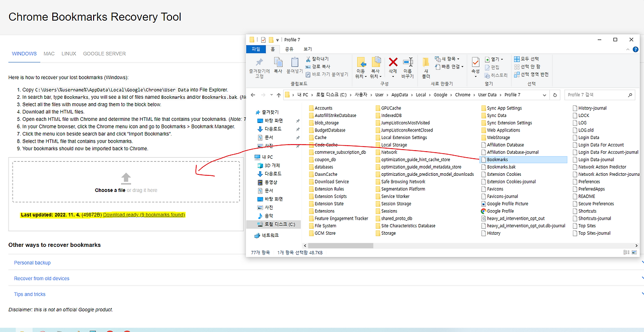Viewport: 644px width, 332px height.
Task: Switch to the Share (공유) ribbon tab
Action: click(x=289, y=49)
